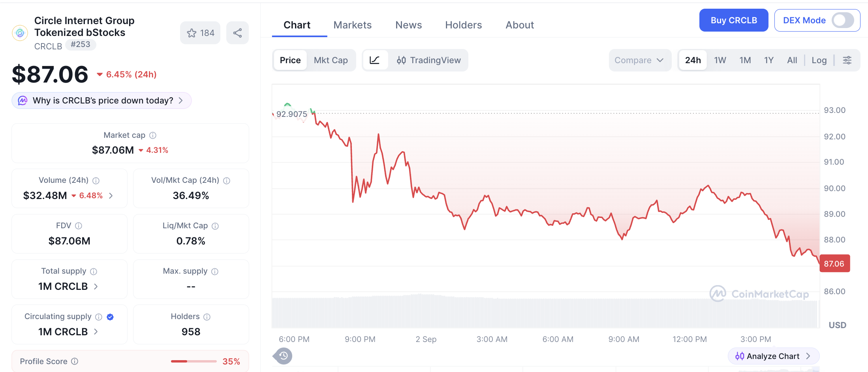Expand Total supply 1M CRCLB details
The width and height of the screenshot is (868, 372).
(68, 286)
